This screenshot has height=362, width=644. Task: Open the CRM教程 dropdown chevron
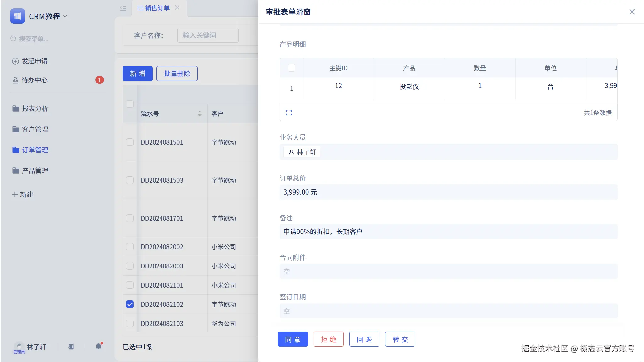[x=65, y=16]
